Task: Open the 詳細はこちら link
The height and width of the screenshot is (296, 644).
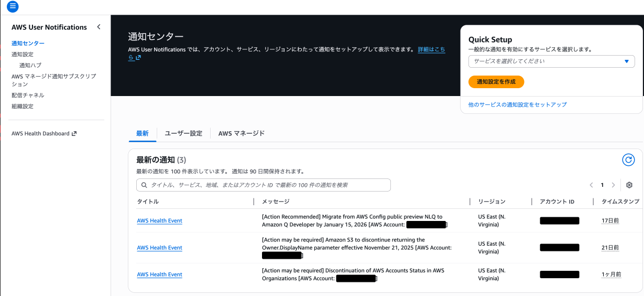Action: 431,49
